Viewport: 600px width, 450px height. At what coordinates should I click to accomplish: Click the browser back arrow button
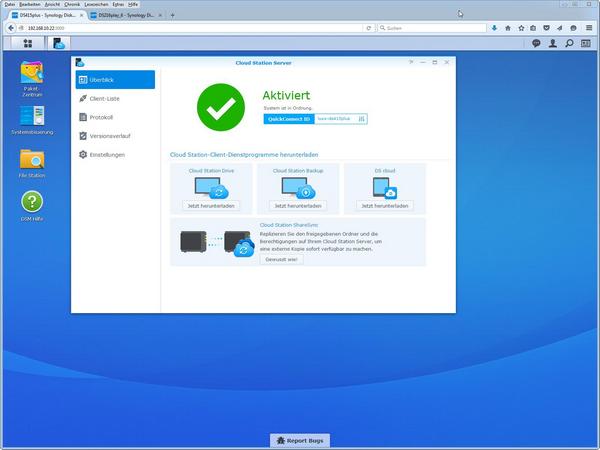click(x=11, y=28)
